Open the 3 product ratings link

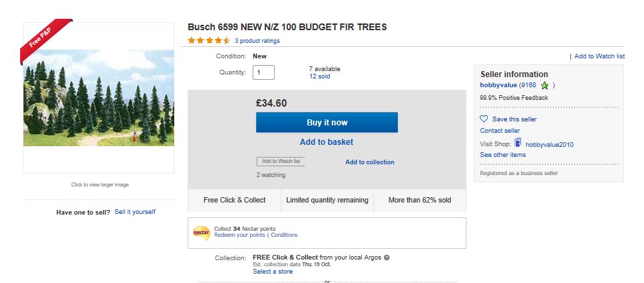tap(257, 41)
